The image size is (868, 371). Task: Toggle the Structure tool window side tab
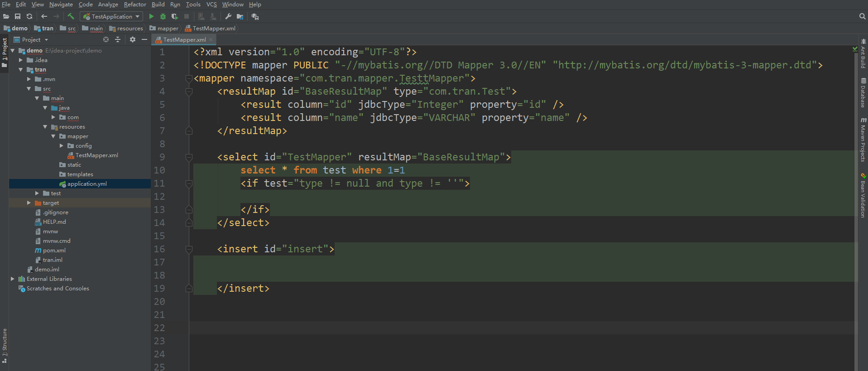click(5, 346)
